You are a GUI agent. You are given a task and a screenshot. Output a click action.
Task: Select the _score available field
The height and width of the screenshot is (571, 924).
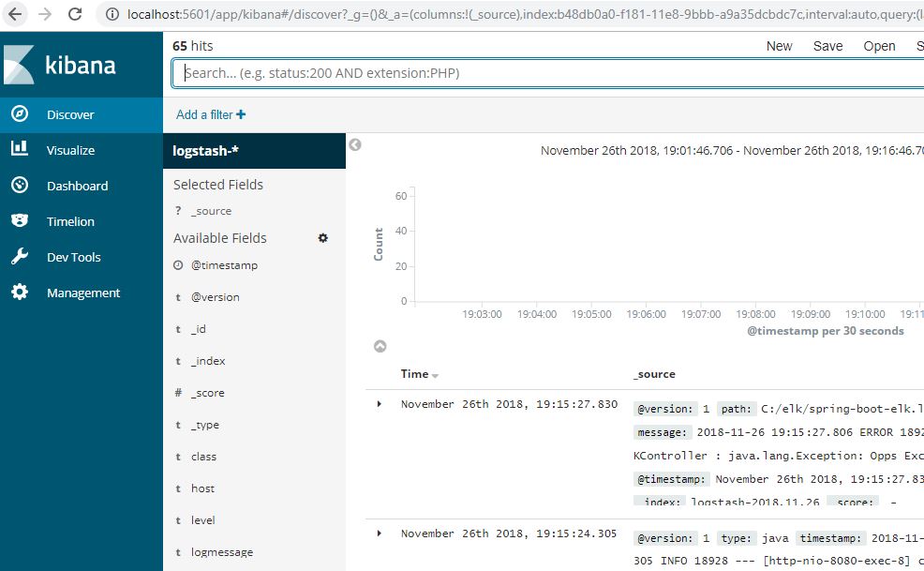click(x=207, y=392)
